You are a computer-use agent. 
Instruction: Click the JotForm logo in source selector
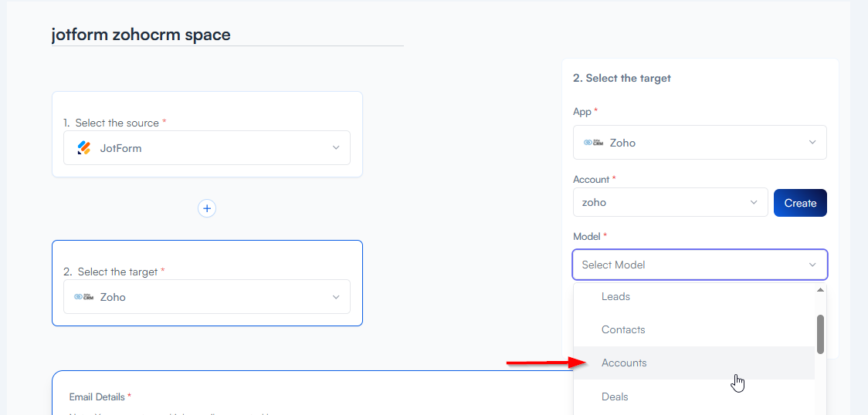(84, 148)
